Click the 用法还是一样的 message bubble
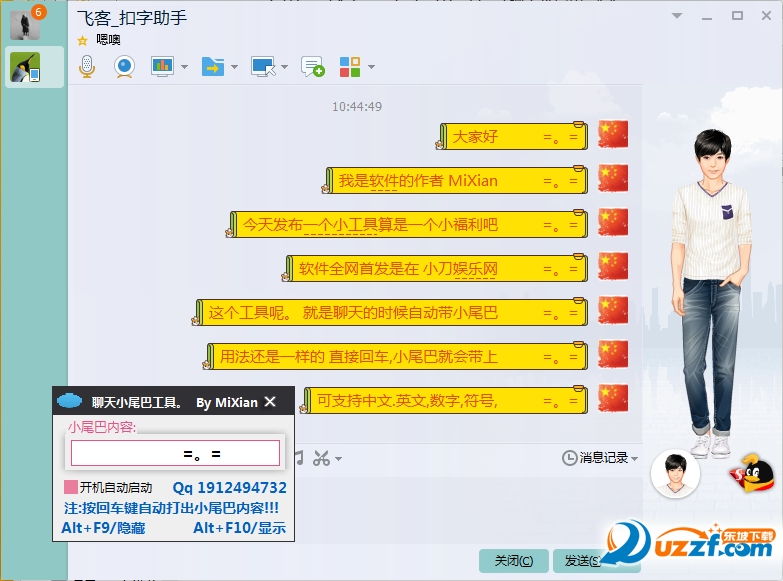The height and width of the screenshot is (581, 783). coord(395,356)
